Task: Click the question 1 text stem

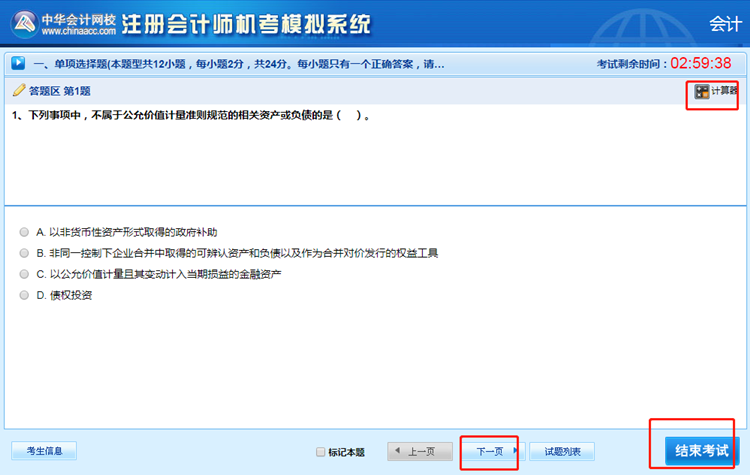Action: coord(192,115)
